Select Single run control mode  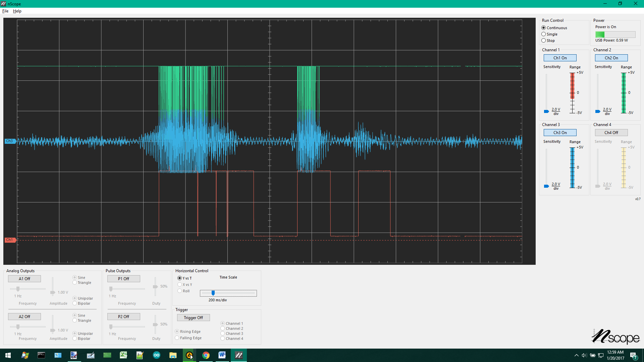(x=543, y=34)
